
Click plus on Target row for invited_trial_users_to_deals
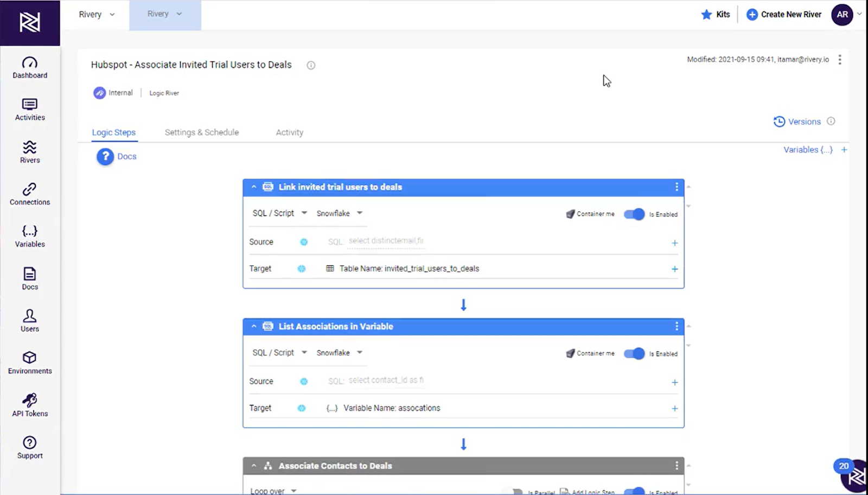pyautogui.click(x=675, y=269)
